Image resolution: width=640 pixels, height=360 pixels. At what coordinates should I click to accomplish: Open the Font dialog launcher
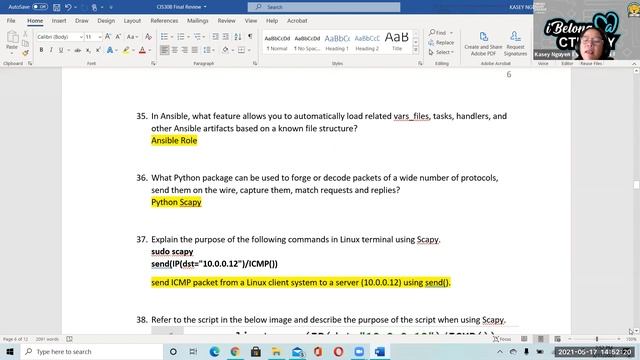(x=153, y=64)
